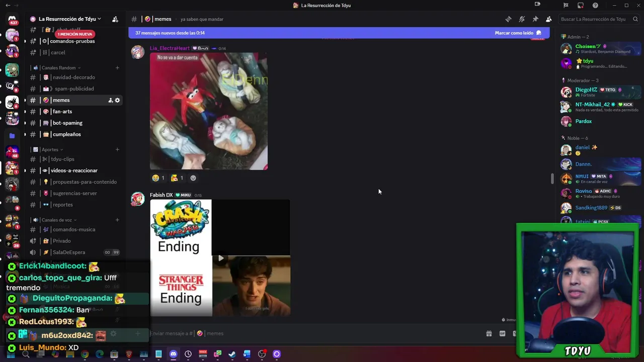Add a channel to Canales de voz with plus
The image size is (644, 362).
[117, 220]
